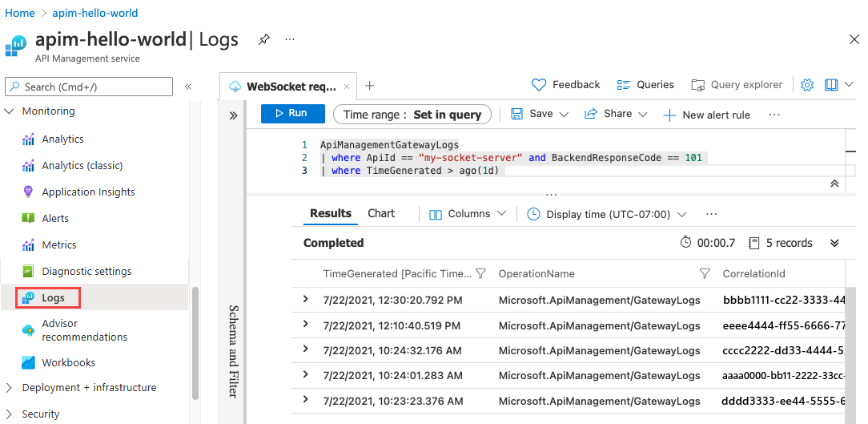Close the WebSocket req... query tab
Viewport: 868px width, 424px height.
[347, 87]
